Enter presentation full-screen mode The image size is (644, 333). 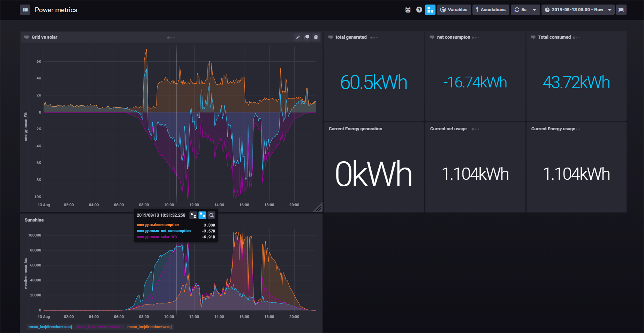point(621,10)
